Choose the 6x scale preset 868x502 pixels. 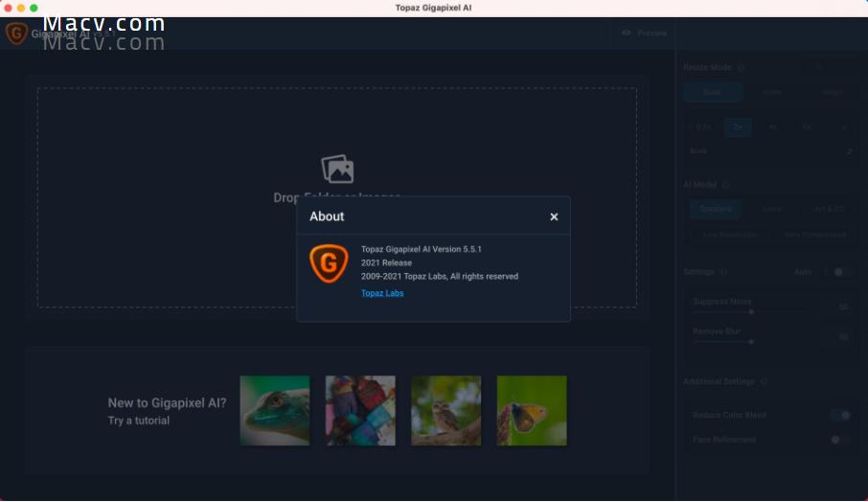807,127
